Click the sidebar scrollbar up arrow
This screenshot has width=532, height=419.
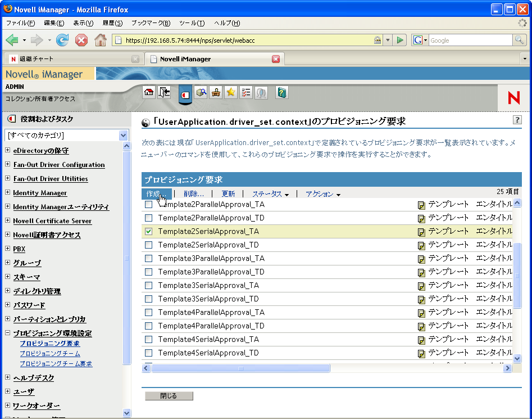tap(126, 146)
